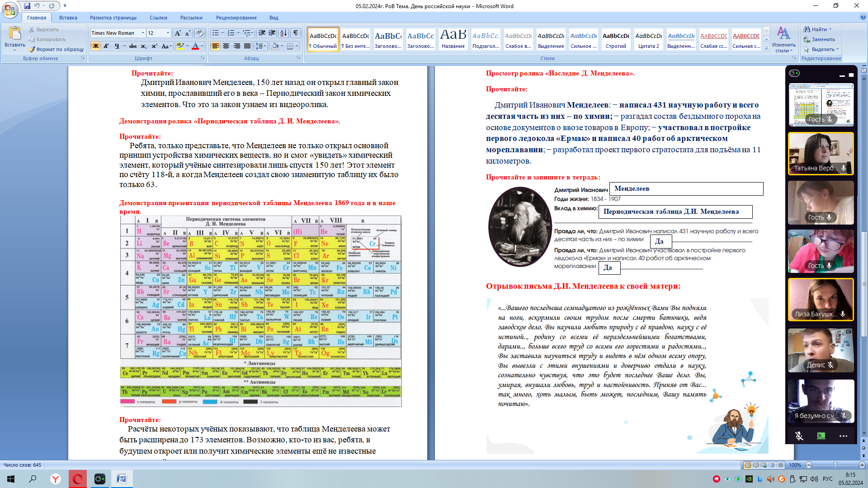This screenshot has height=488, width=868.
Task: Apply the Обычный style
Action: point(323,39)
